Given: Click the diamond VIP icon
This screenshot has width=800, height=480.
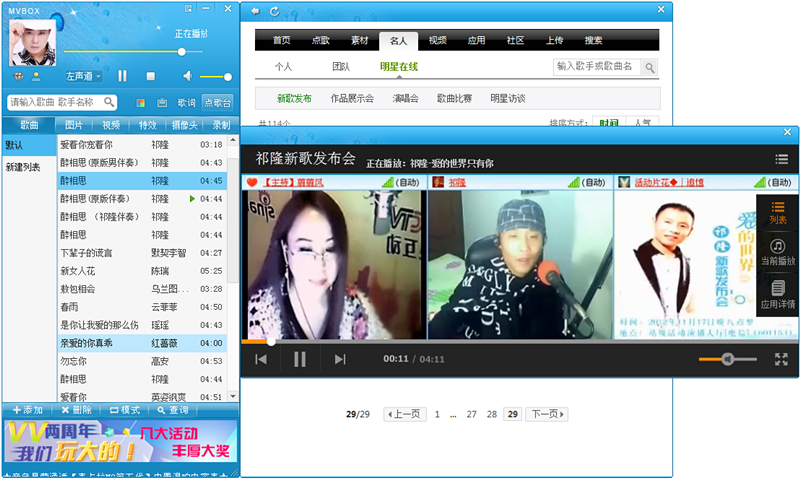Looking at the screenshot, I should pos(18,77).
